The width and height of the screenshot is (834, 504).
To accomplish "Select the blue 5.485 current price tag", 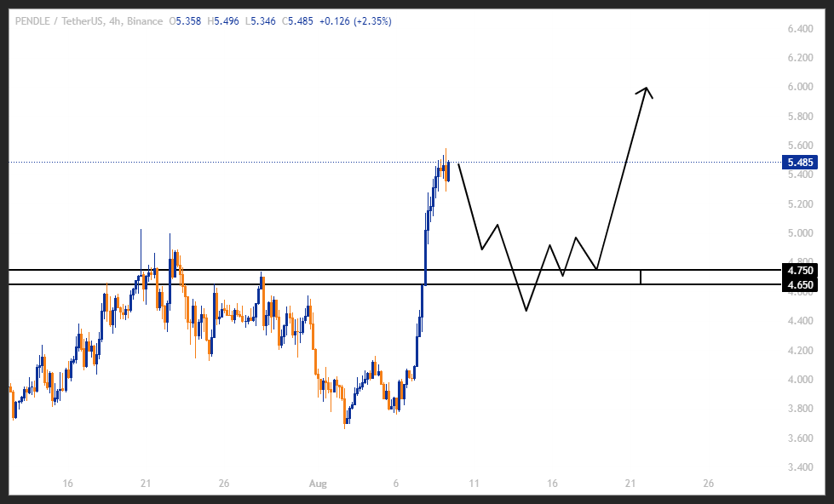I will [x=799, y=162].
